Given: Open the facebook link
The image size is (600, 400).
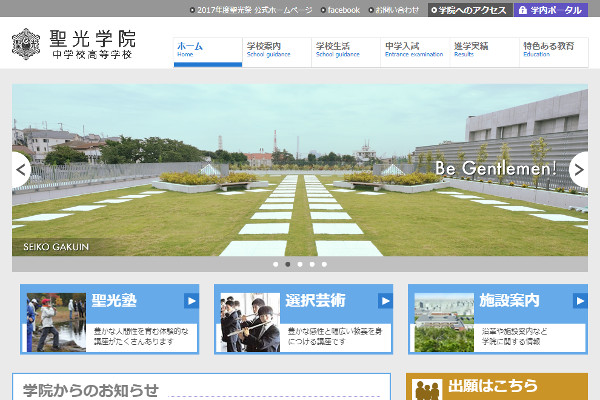Looking at the screenshot, I should coord(340,10).
